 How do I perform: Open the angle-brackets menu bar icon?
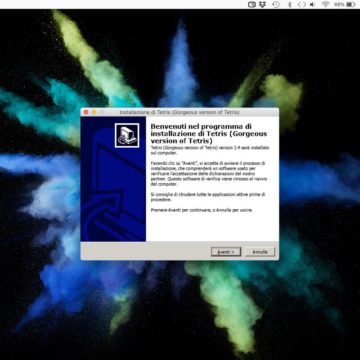point(301,4)
